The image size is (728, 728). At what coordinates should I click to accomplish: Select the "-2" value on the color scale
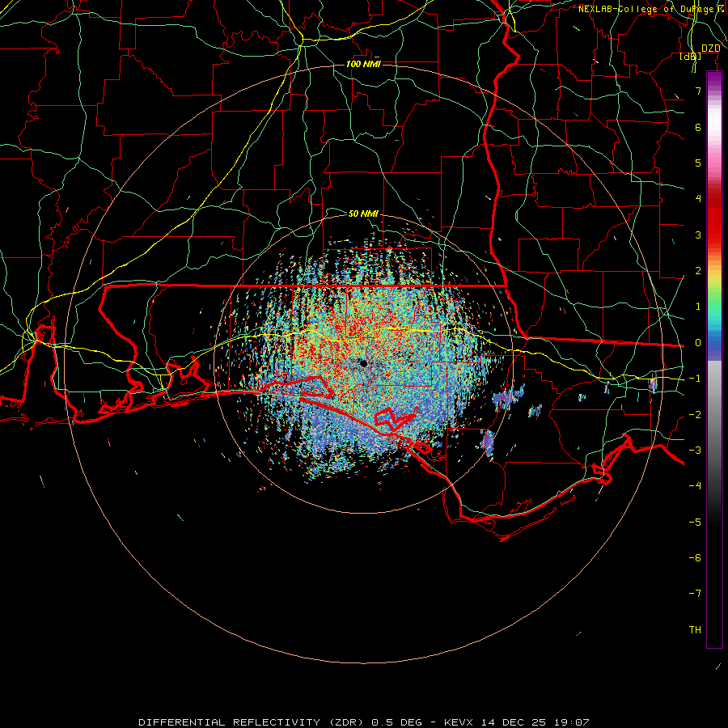[x=695, y=414]
